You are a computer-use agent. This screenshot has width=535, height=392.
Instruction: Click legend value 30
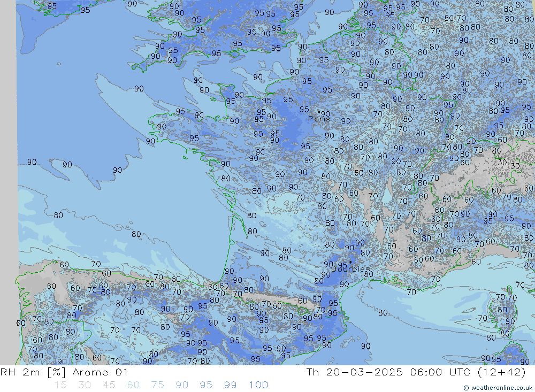pos(85,385)
